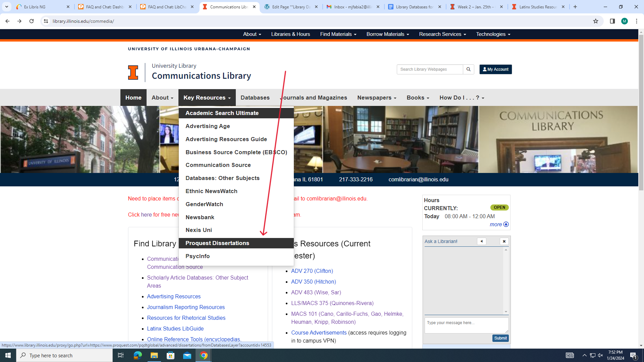Expand the Books dropdown menu
The height and width of the screenshot is (362, 644).
tap(418, 98)
